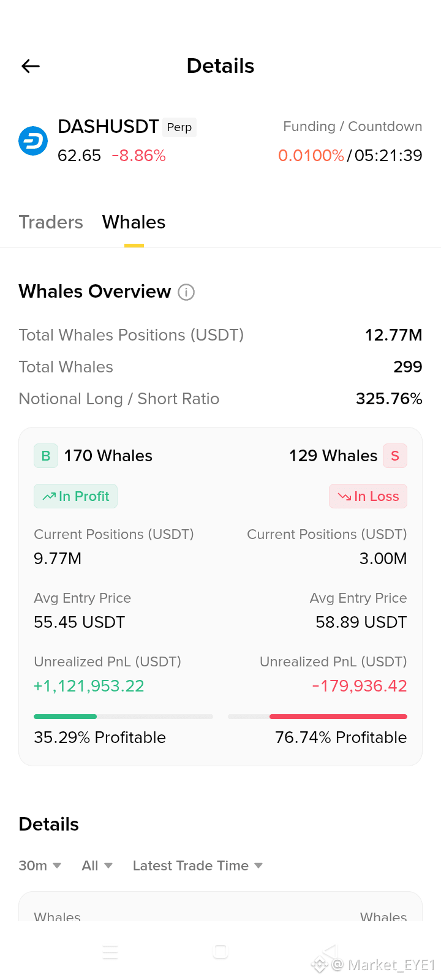Tap the In Profit trend tag
Viewport: 441px width, 980px height.
point(75,496)
